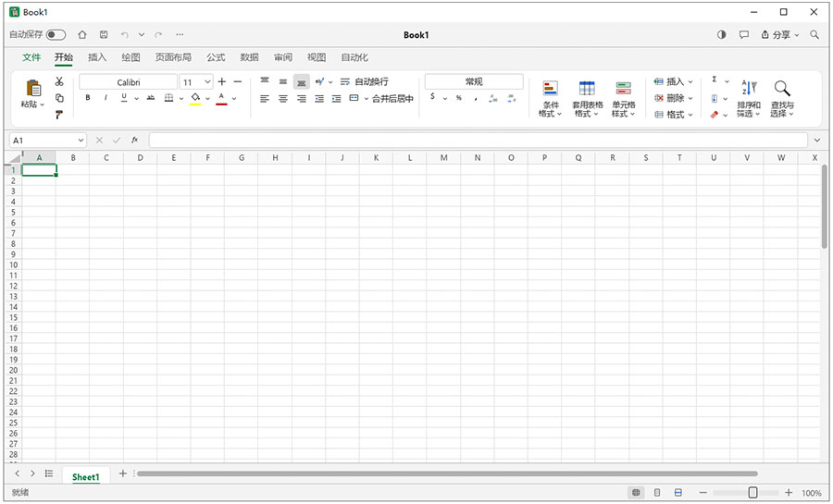833x504 pixels.
Task: Click the search magnifier in title bar
Action: (814, 34)
